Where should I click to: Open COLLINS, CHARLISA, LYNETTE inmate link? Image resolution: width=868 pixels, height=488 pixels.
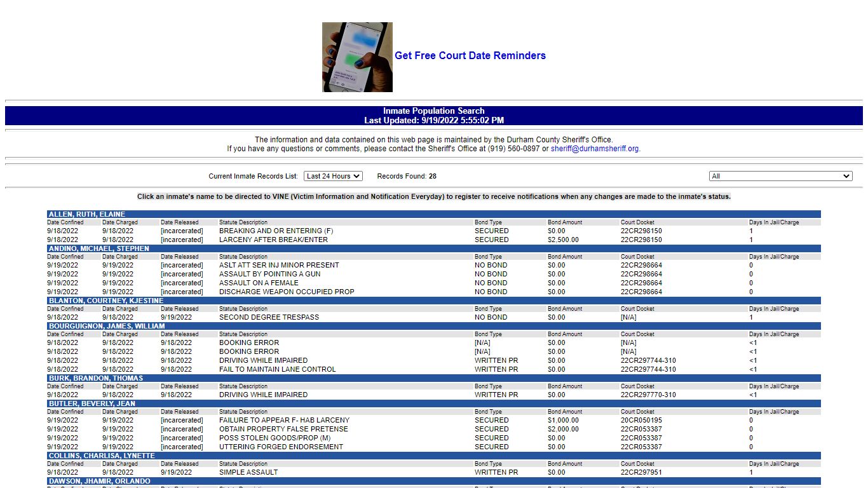[102, 456]
